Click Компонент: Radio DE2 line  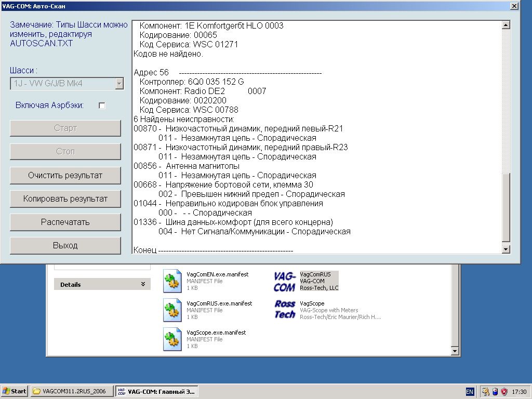pos(203,91)
